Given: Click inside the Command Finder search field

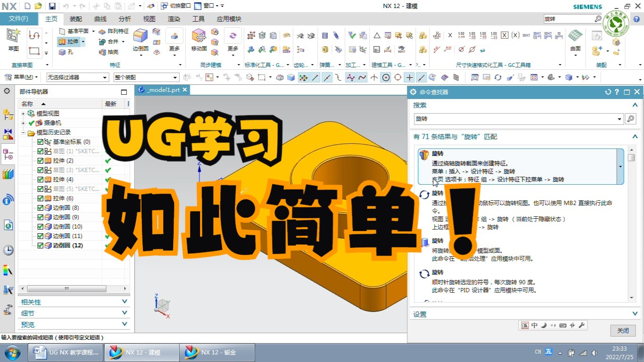Looking at the screenshot, I should pos(495,119).
